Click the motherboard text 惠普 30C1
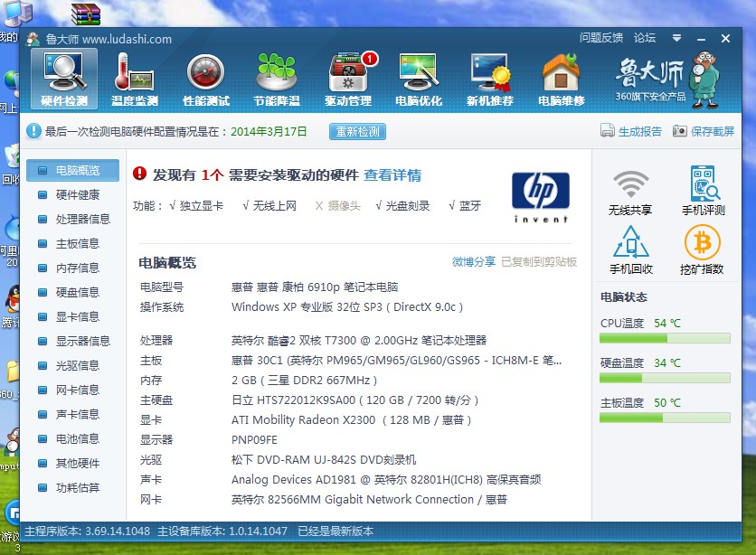The image size is (756, 555). point(396,361)
